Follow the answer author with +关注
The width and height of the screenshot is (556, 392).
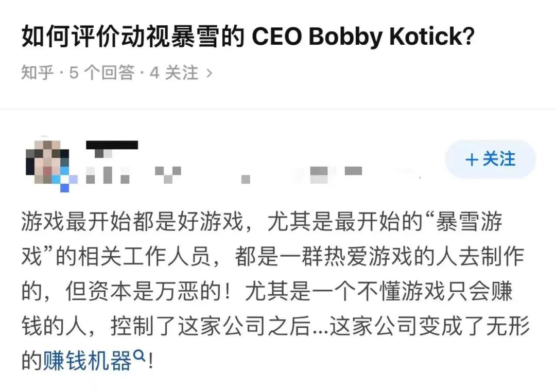(x=490, y=159)
